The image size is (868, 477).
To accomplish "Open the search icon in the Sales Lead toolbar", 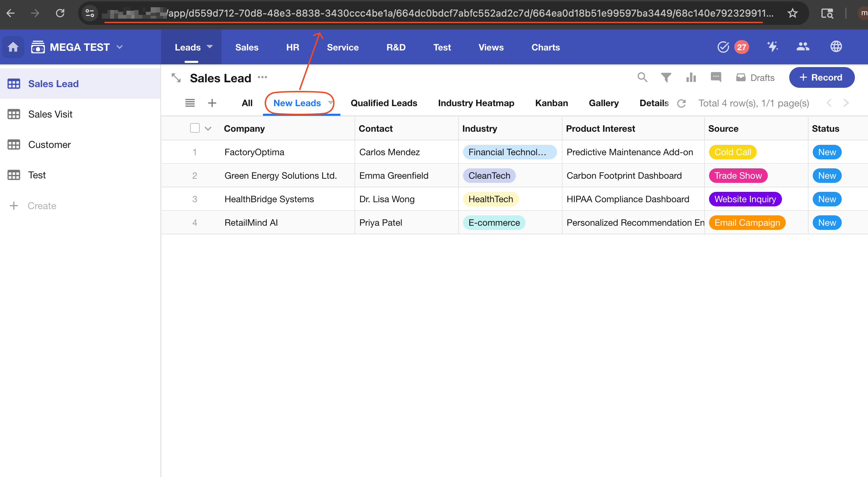I will tap(642, 77).
